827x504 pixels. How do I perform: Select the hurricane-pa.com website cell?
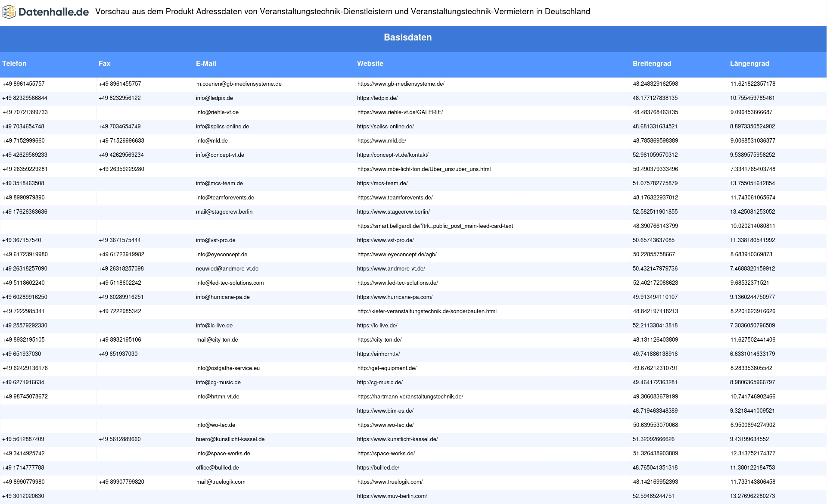point(395,297)
